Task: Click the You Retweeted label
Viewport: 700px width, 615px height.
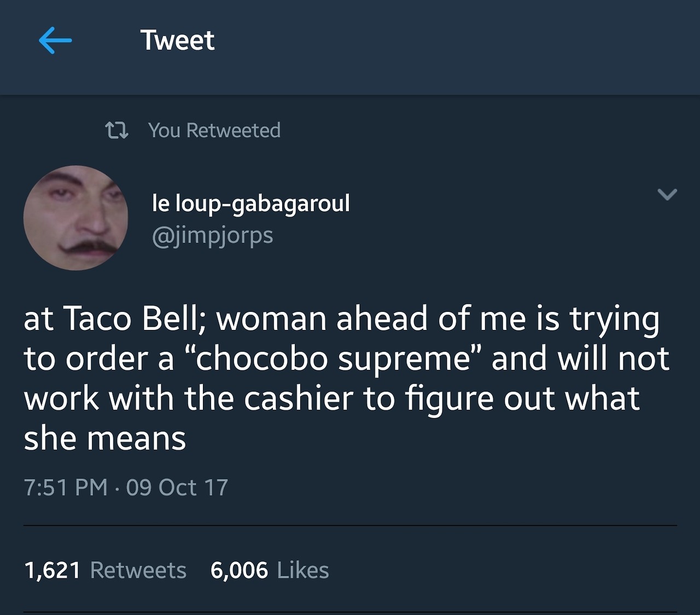Action: pos(214,130)
